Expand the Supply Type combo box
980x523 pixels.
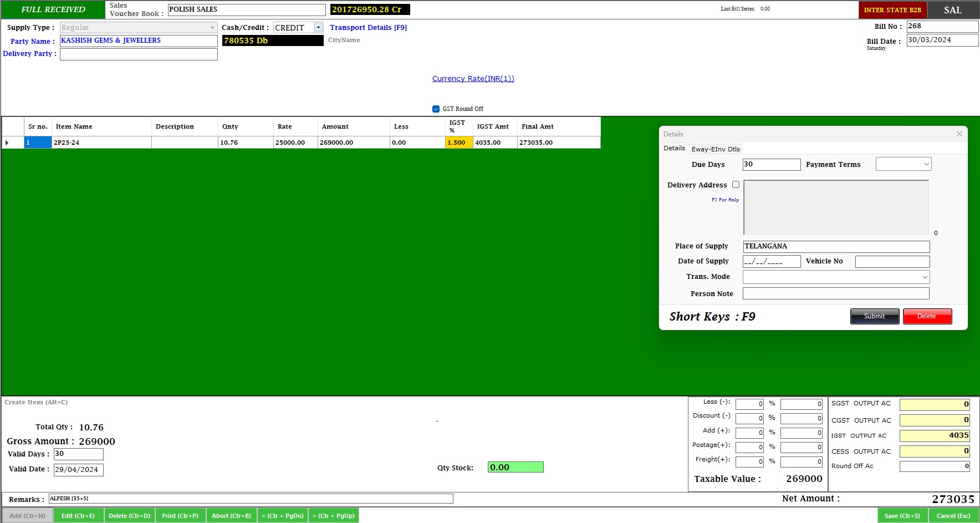click(x=212, y=27)
